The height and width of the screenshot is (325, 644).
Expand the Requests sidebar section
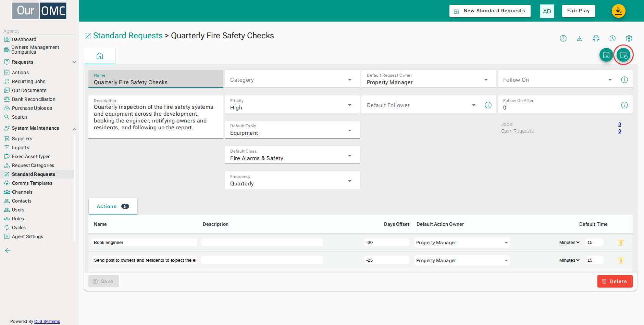(74, 62)
